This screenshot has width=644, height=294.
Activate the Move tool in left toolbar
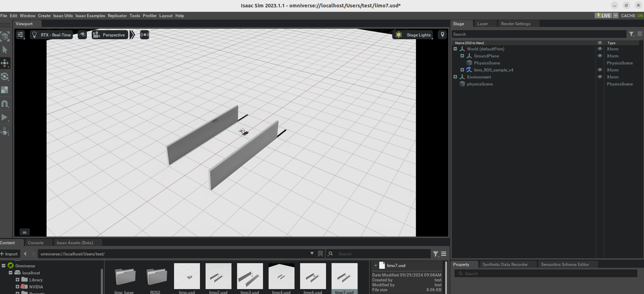tap(5, 63)
